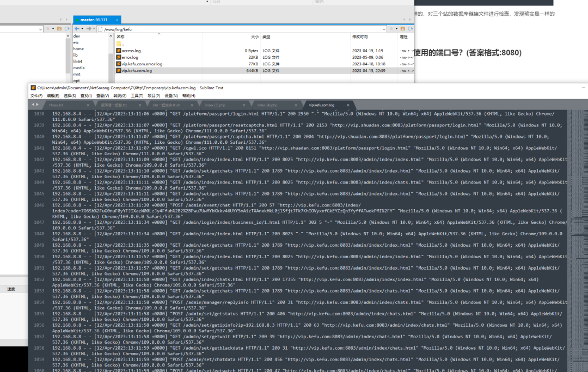Click the open folder icon in remote pane
This screenshot has width=588, height=372.
(x=403, y=29)
